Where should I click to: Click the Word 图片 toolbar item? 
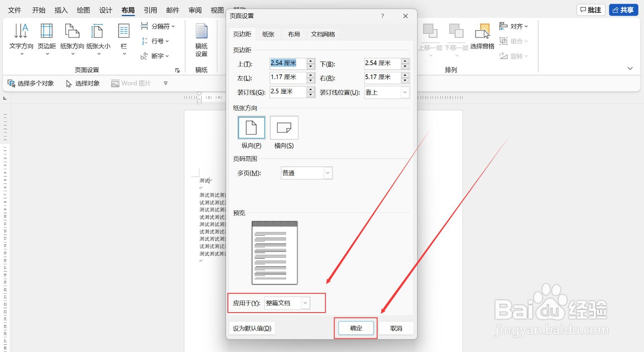(131, 83)
